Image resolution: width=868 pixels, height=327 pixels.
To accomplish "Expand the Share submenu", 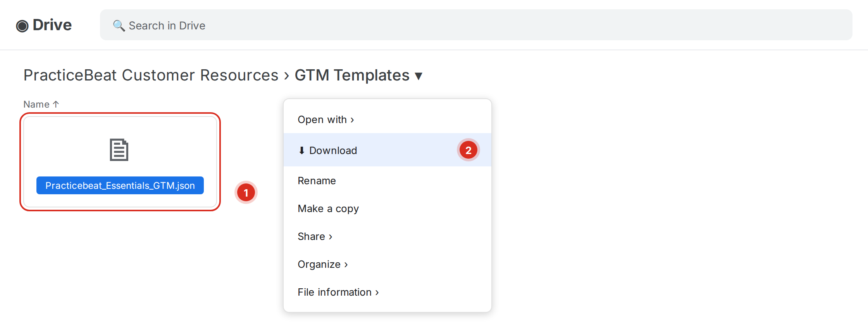I will [x=387, y=236].
